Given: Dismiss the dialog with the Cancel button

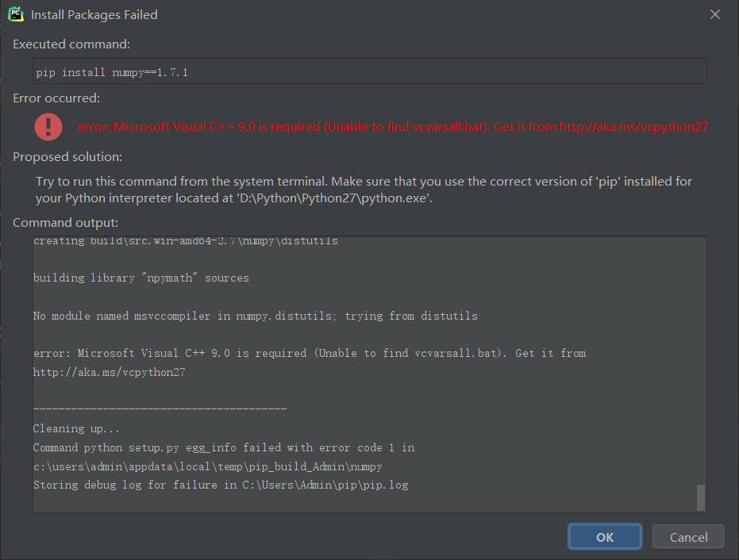Looking at the screenshot, I should (688, 537).
